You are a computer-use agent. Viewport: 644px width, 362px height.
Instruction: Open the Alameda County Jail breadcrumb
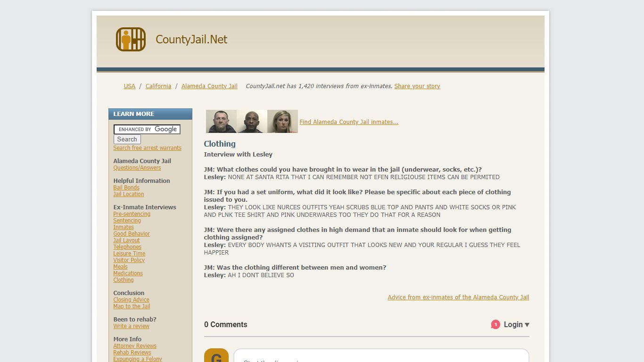point(209,86)
